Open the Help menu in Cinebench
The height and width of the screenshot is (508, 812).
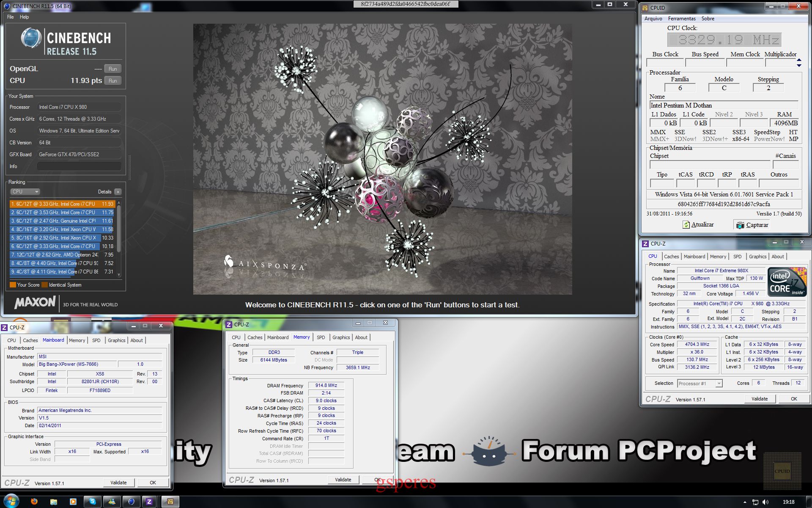(25, 17)
